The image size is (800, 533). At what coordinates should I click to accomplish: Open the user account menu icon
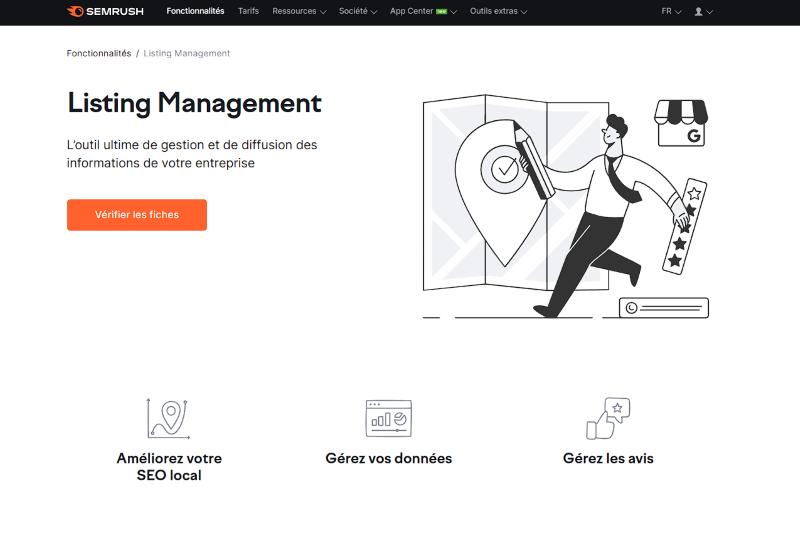click(703, 11)
